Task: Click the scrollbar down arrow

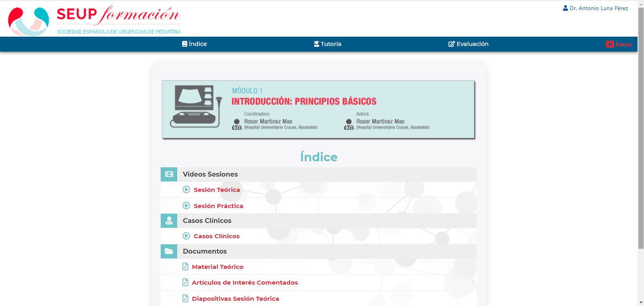Action: 641,302
